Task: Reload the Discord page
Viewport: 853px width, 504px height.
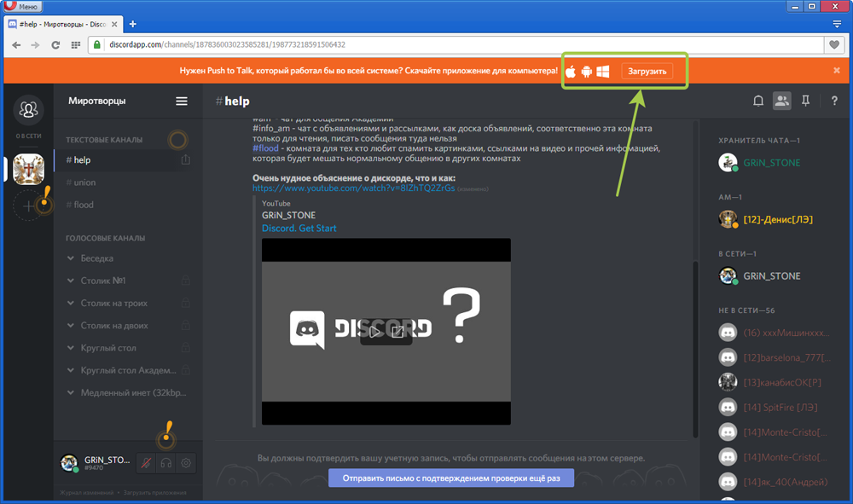Action: [55, 44]
